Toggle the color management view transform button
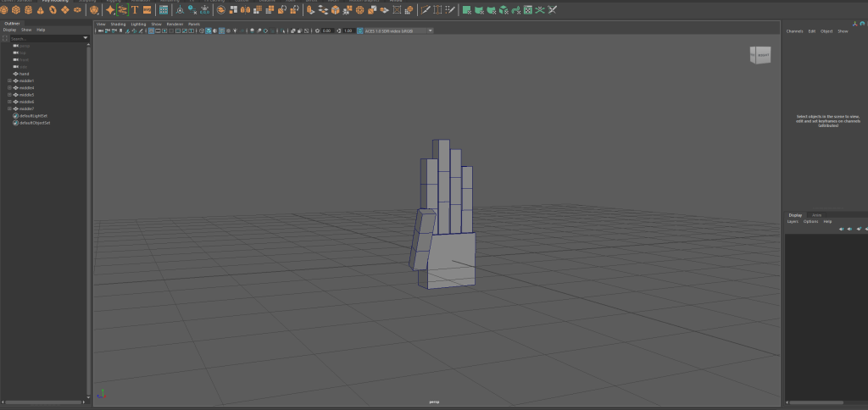 tap(360, 30)
